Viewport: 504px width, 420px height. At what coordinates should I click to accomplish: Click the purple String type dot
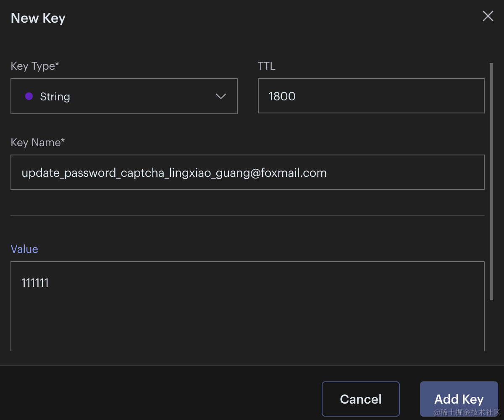(29, 96)
